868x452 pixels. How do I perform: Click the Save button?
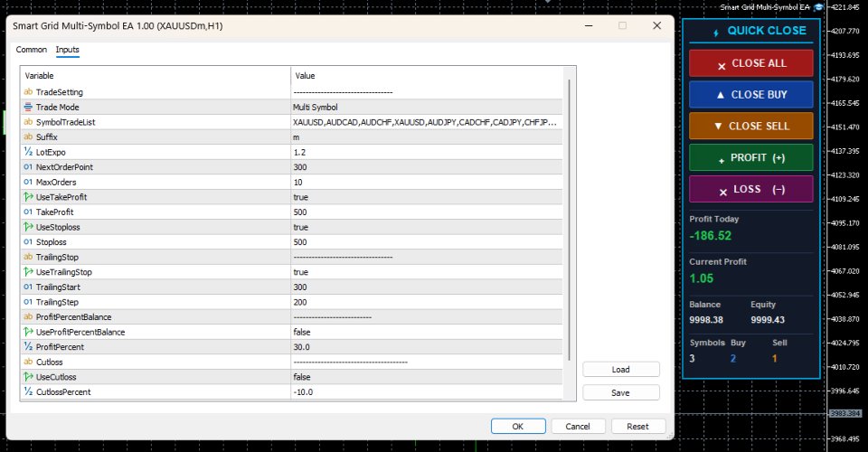(x=620, y=393)
